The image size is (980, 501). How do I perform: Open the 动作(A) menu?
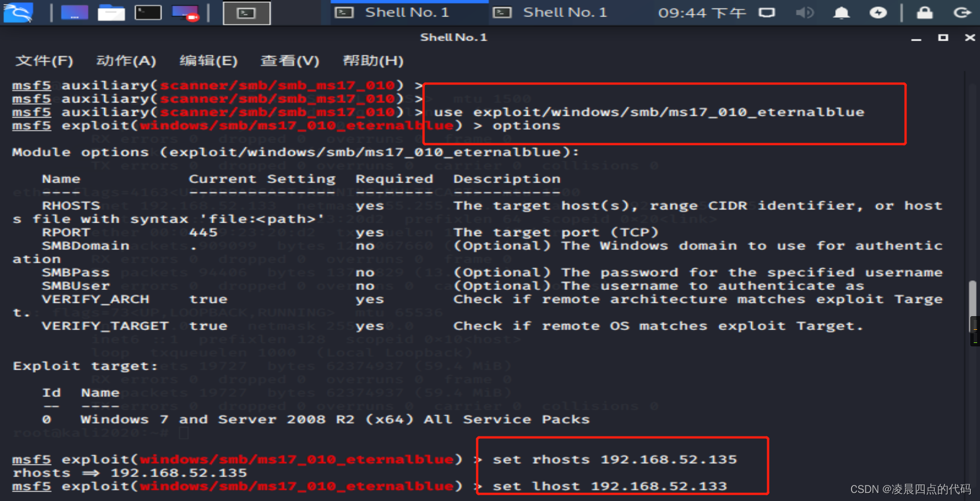coord(126,60)
